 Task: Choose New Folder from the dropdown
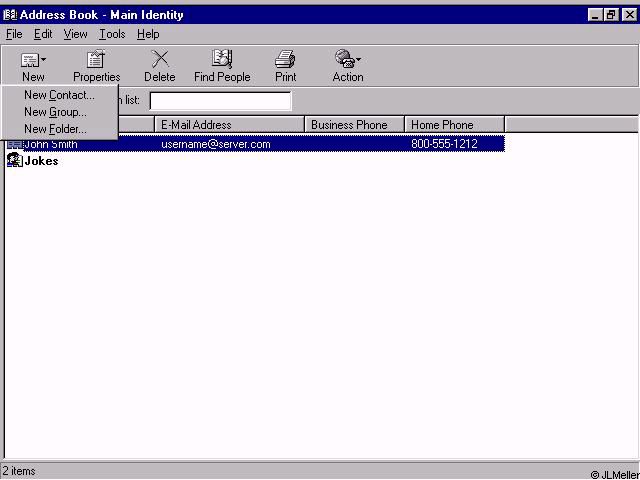[x=55, y=129]
